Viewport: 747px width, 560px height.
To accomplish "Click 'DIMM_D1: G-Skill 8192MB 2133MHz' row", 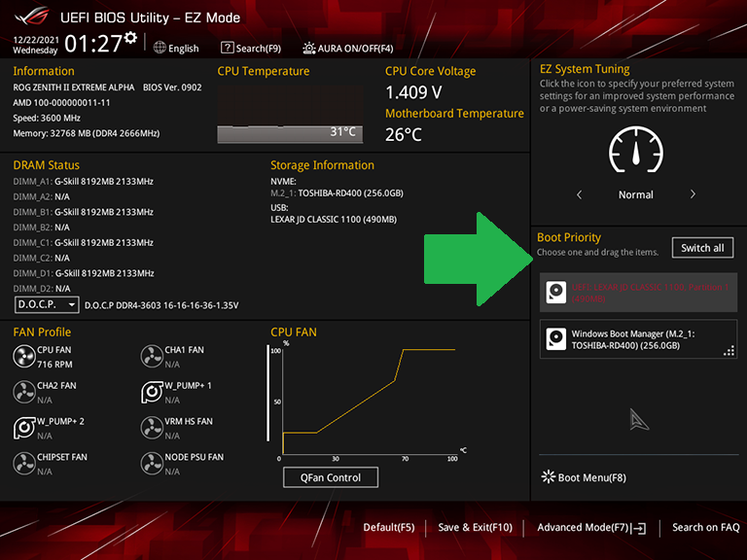I will coord(84,273).
